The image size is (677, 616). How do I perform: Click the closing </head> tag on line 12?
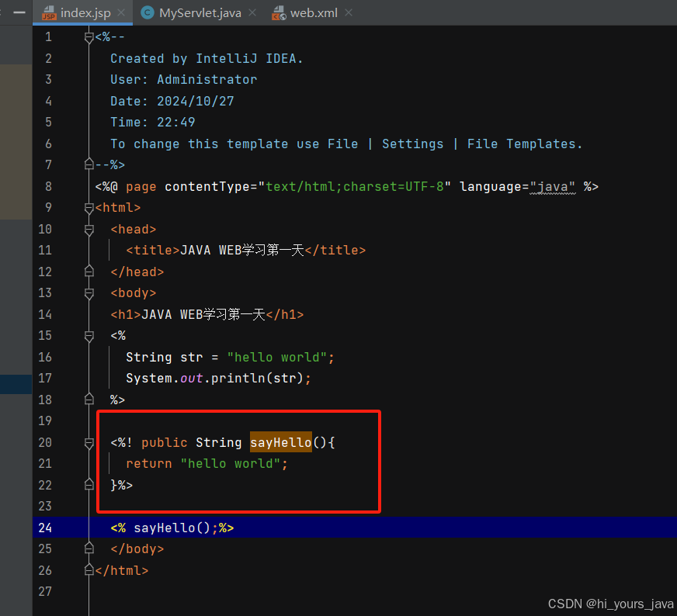(137, 272)
